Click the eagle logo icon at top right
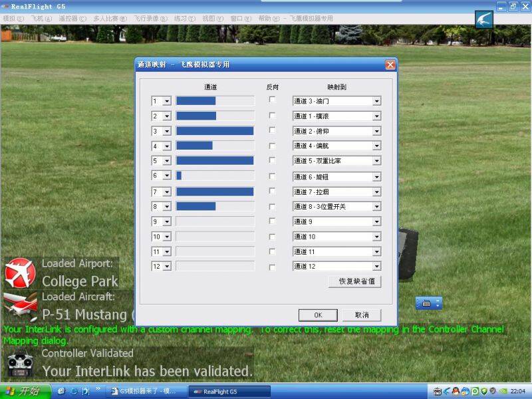 pos(484,19)
